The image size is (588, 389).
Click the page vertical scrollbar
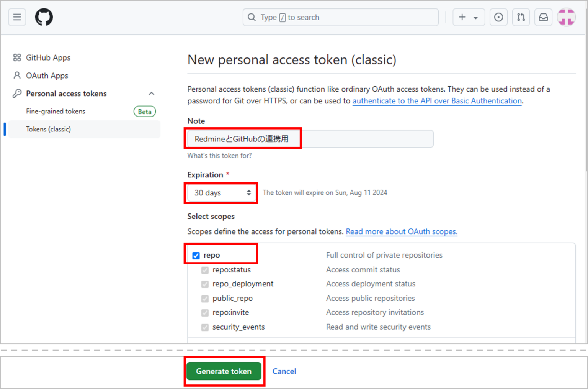click(x=586, y=103)
